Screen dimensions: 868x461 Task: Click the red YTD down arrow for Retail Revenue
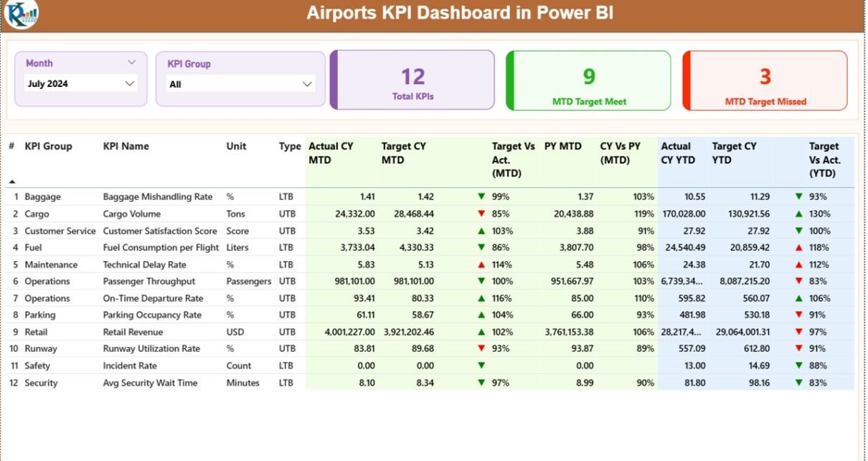798,332
